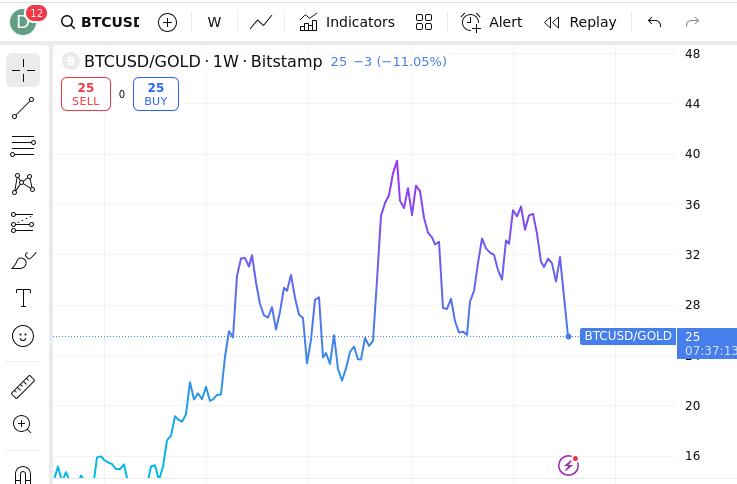
Task: Toggle magnet mode on the left toolbar
Action: pyautogui.click(x=23, y=473)
